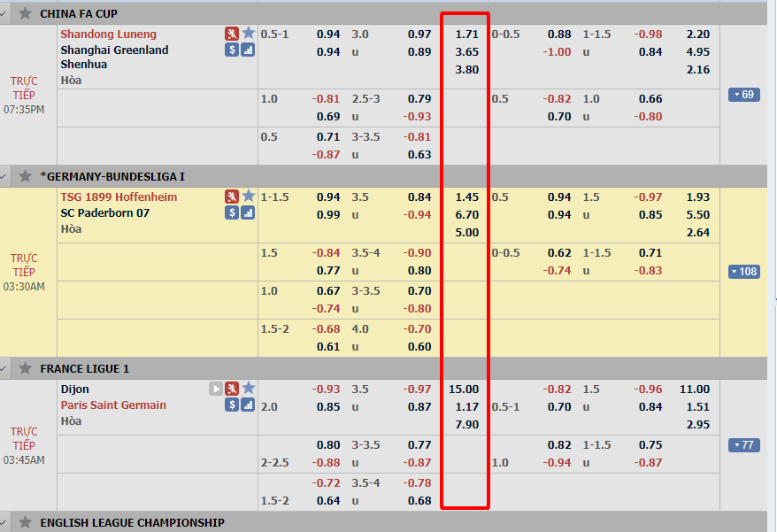Viewport: 777px width, 532px height.
Task: Select the -1.00 handicap odds
Action: (x=557, y=52)
